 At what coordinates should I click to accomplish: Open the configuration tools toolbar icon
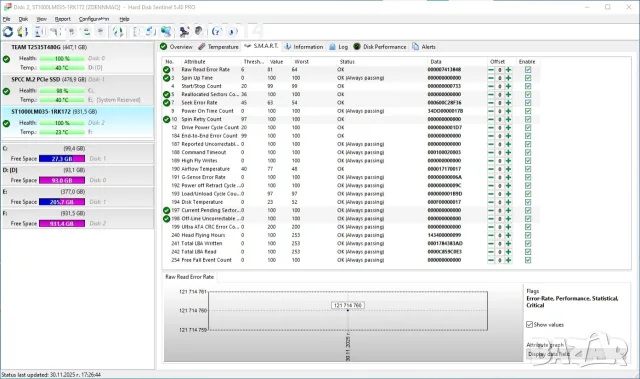(x=185, y=31)
